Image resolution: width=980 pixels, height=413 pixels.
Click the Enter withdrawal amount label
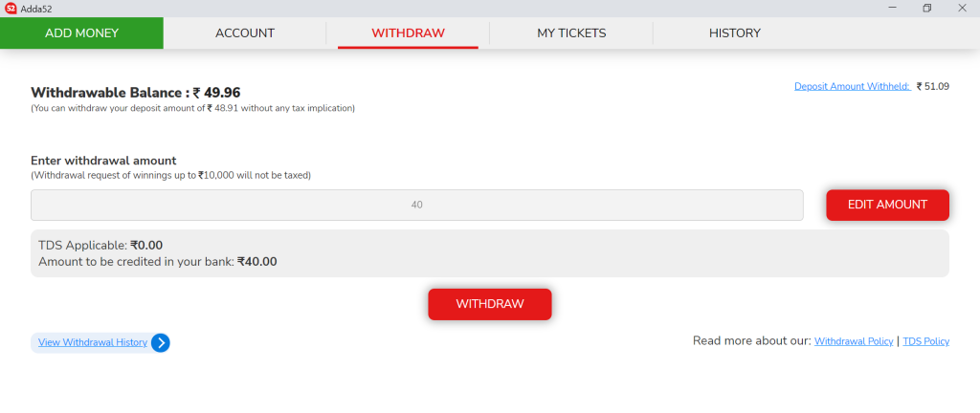pos(103,161)
